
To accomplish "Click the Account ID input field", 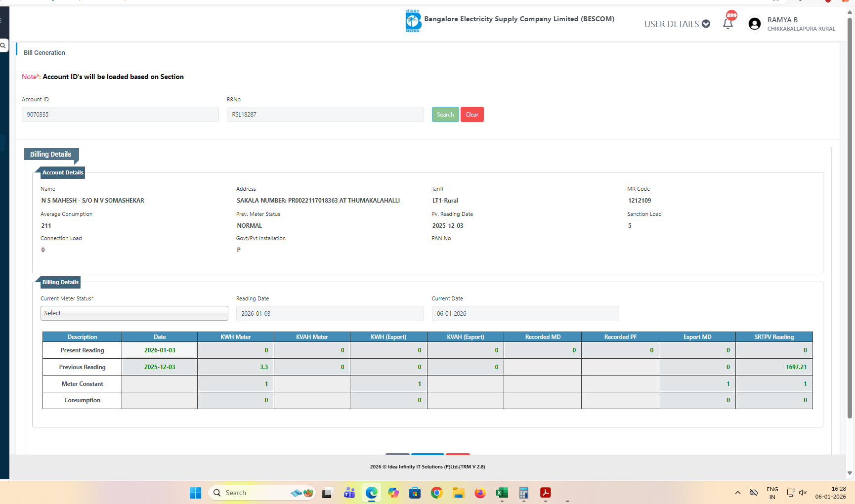I will pyautogui.click(x=120, y=115).
